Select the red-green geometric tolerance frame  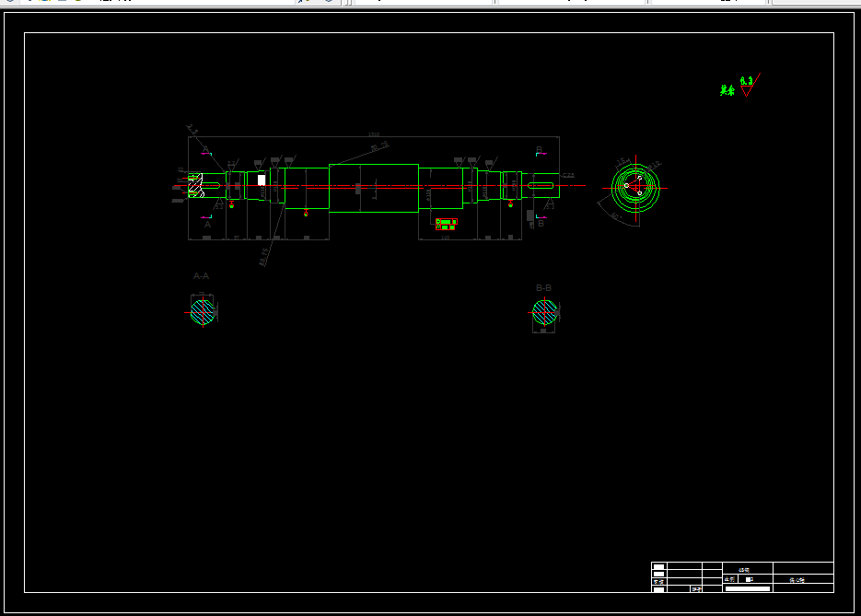tap(446, 224)
